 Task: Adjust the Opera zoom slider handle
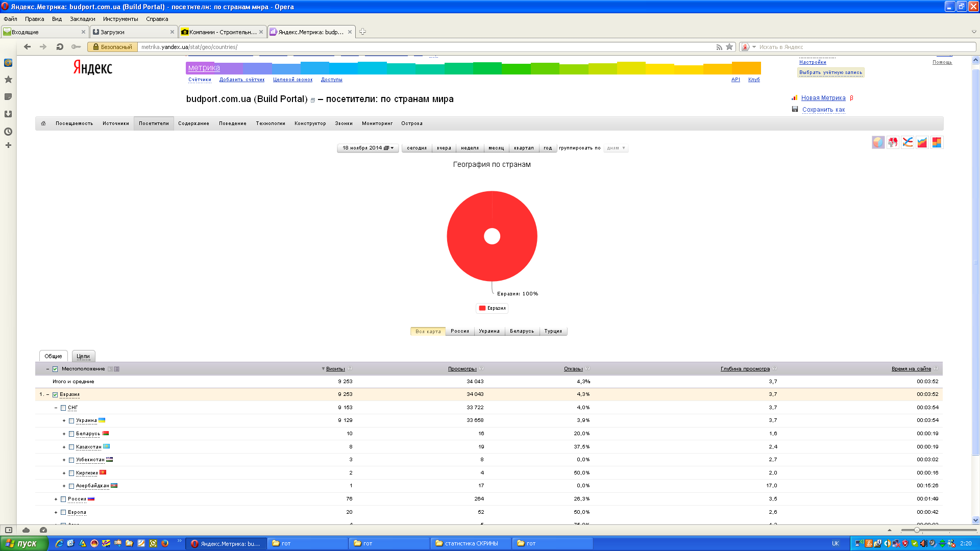tap(917, 530)
